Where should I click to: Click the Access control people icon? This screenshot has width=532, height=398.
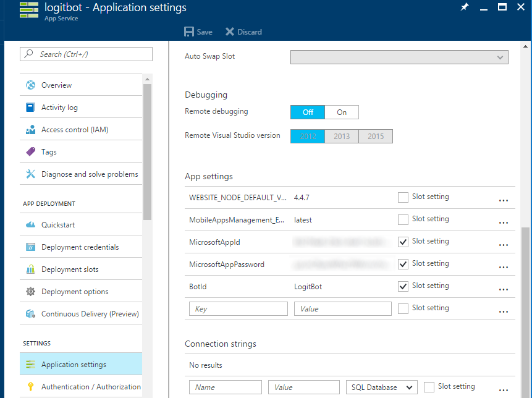[30, 130]
